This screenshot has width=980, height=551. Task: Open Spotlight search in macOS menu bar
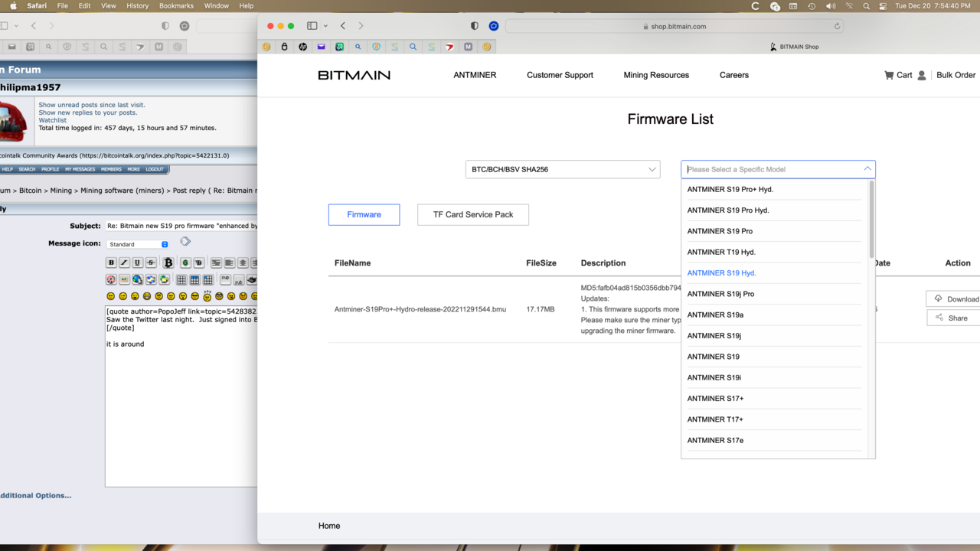coord(866,6)
